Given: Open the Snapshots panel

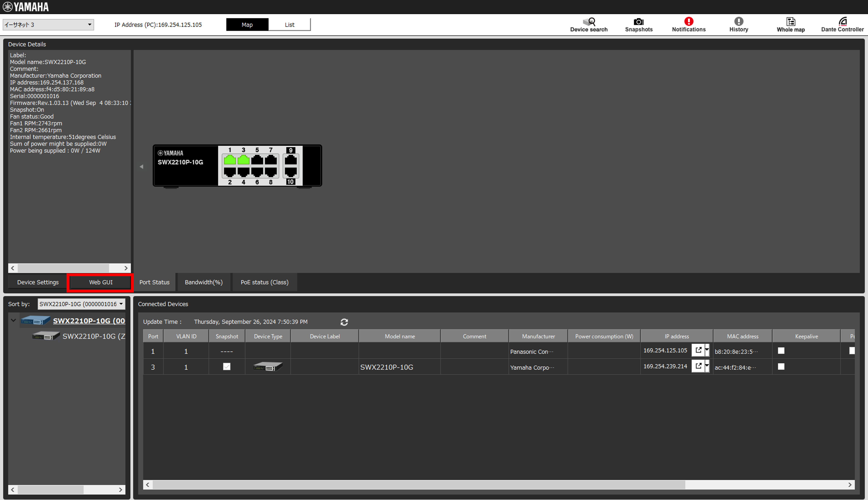Looking at the screenshot, I should 639,24.
